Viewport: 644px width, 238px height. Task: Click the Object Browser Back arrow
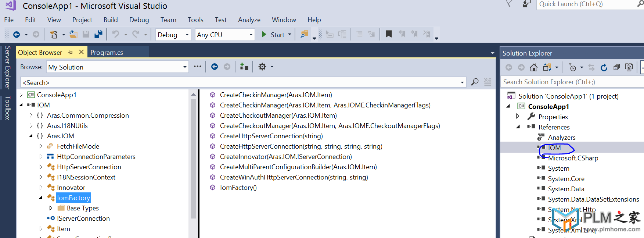[x=215, y=67]
